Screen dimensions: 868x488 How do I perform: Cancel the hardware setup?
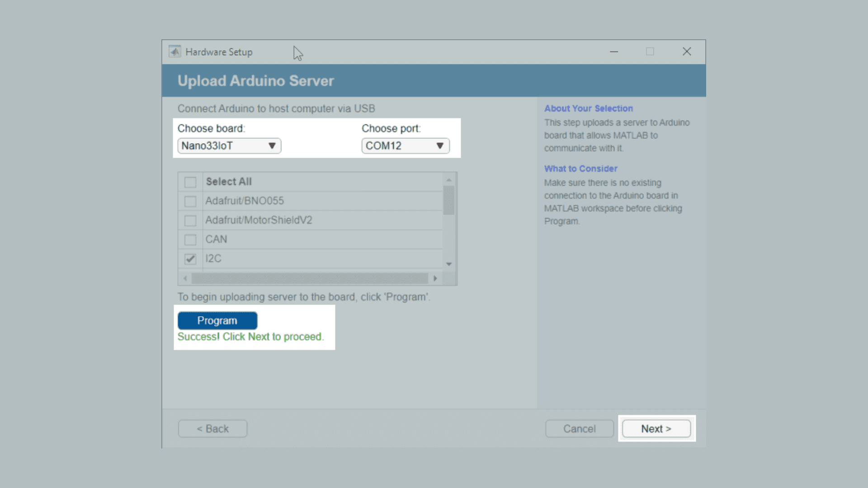point(579,428)
